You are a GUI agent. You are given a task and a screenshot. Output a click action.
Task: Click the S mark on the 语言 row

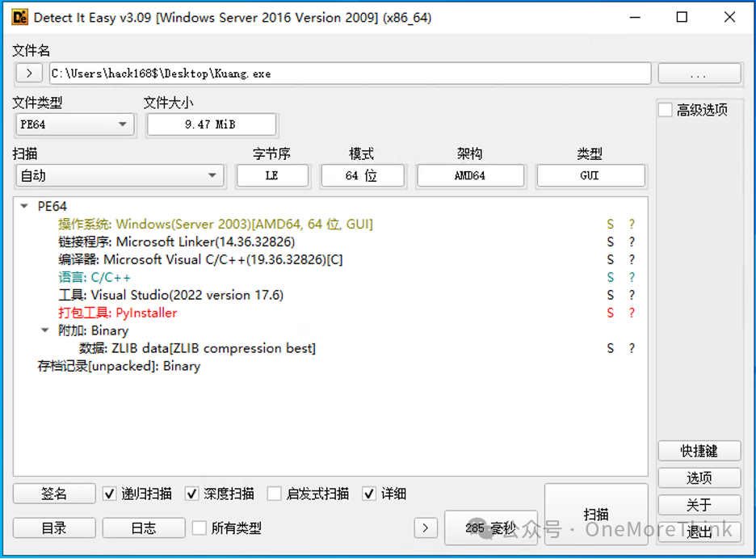[611, 277]
